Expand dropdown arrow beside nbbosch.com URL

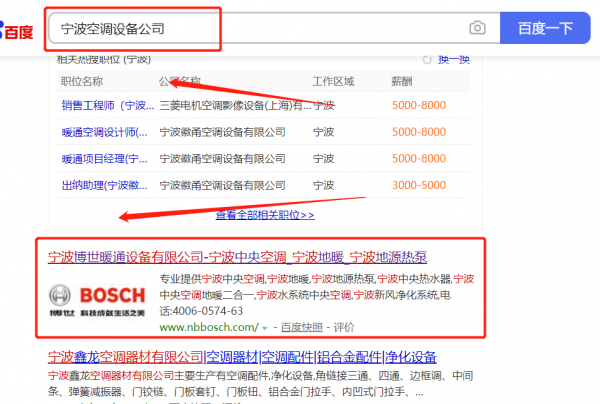click(x=263, y=327)
